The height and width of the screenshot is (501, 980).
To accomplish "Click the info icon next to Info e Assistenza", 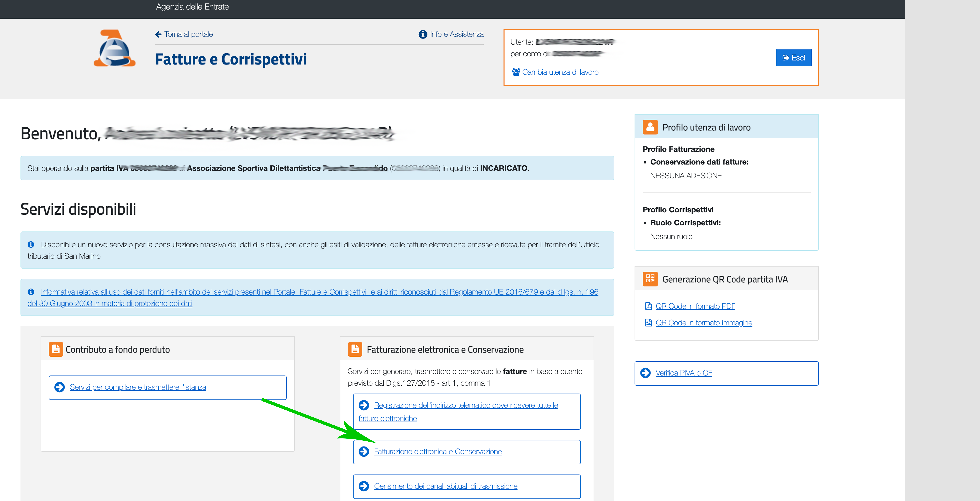I will (423, 35).
